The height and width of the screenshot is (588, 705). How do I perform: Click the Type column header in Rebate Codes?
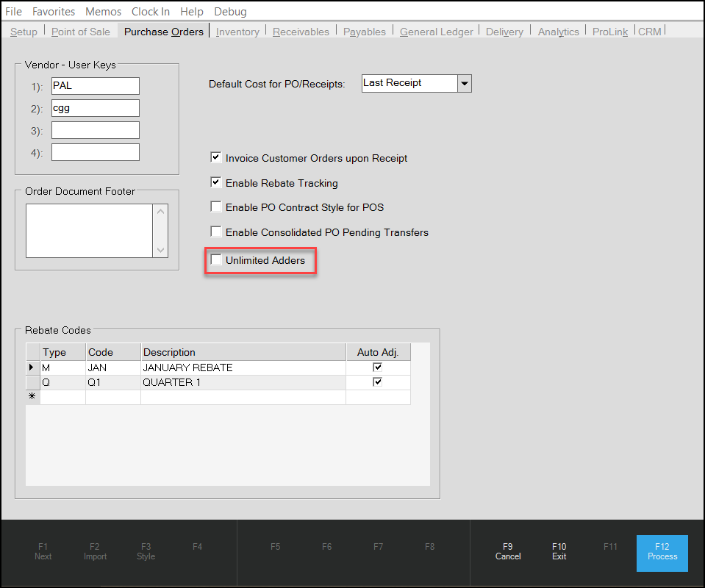63,352
